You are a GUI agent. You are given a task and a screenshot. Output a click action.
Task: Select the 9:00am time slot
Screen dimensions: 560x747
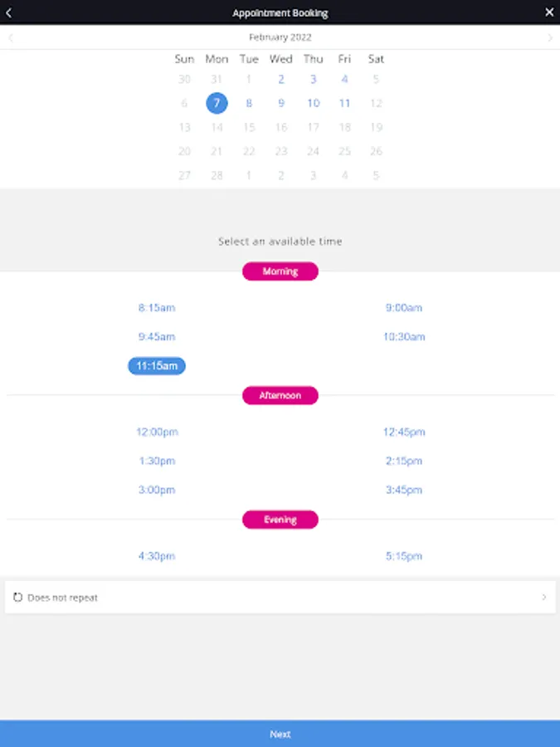[x=404, y=307]
